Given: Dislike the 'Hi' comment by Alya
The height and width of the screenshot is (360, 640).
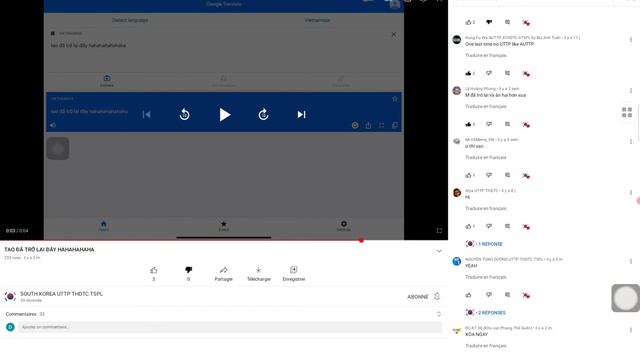Looking at the screenshot, I should (x=489, y=226).
